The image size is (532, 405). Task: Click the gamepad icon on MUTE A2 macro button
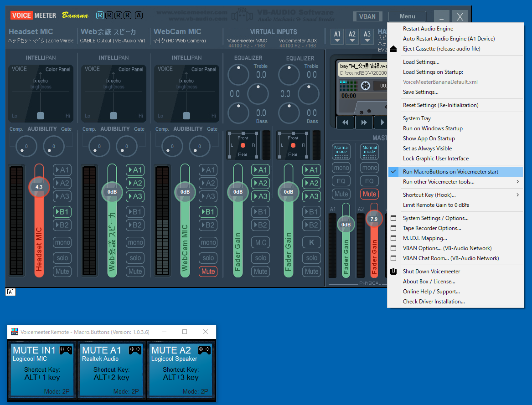pos(205,350)
